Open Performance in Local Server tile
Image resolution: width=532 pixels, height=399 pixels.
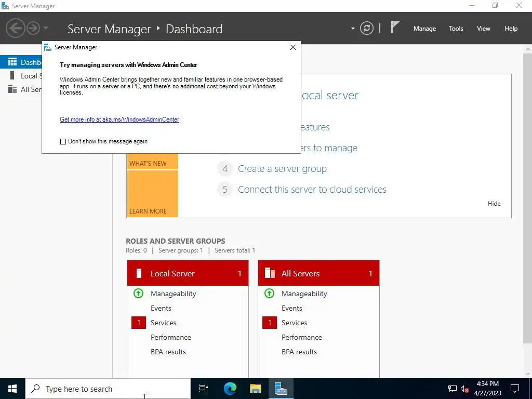[170, 337]
